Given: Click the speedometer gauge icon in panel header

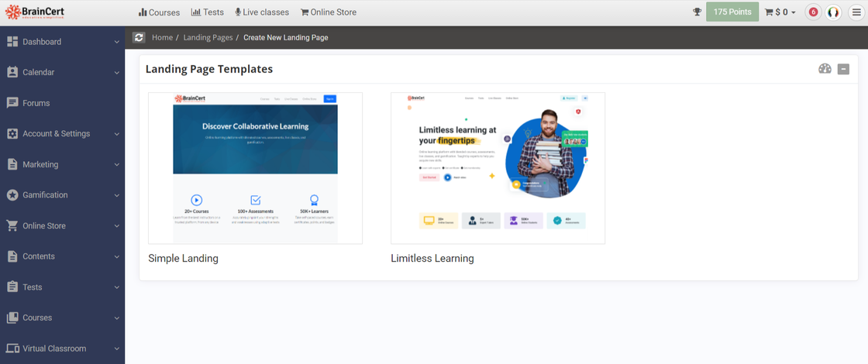Looking at the screenshot, I should pyautogui.click(x=825, y=69).
